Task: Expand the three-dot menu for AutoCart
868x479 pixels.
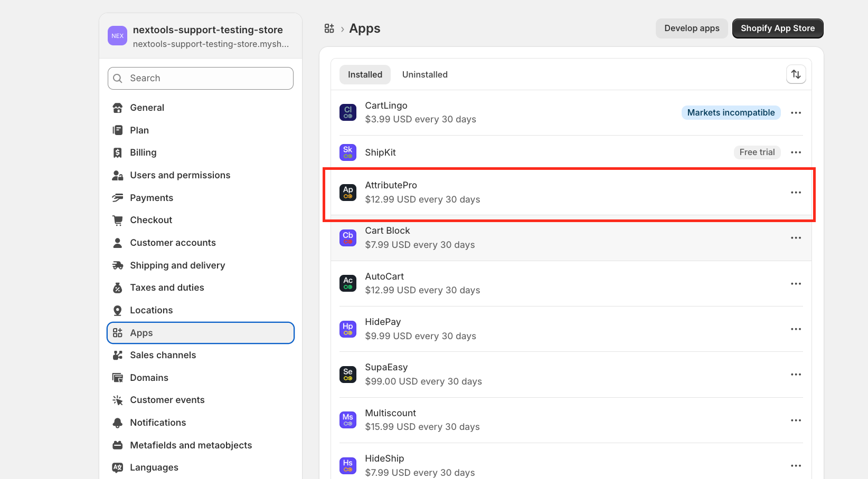Action: tap(796, 284)
